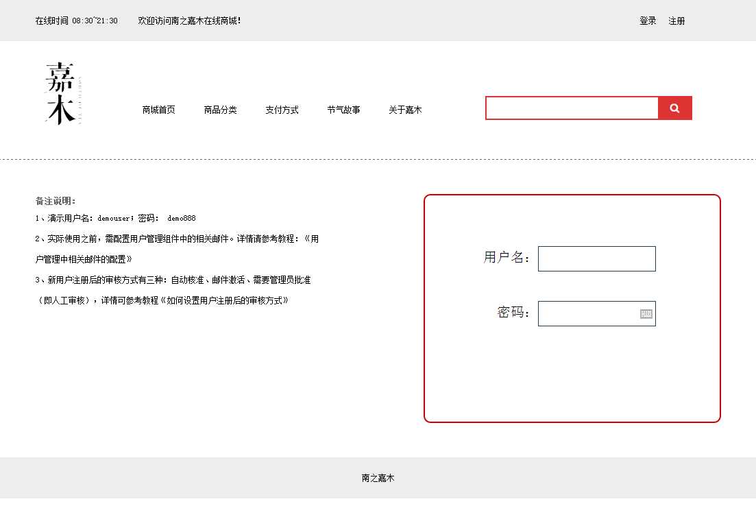Click the 备注说明 heading

click(56, 201)
